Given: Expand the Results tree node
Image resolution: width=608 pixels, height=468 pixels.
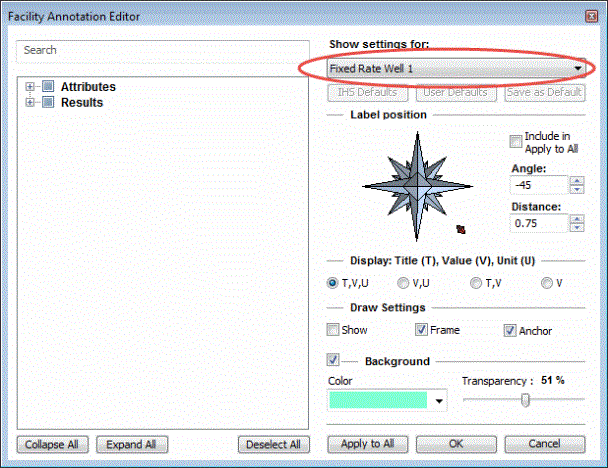Looking at the screenshot, I should coord(31,102).
